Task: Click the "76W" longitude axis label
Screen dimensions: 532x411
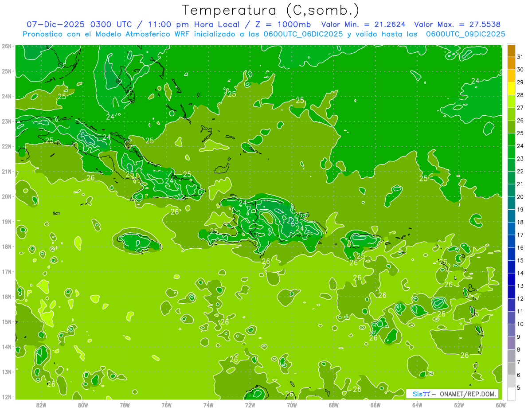Action: [167, 405]
